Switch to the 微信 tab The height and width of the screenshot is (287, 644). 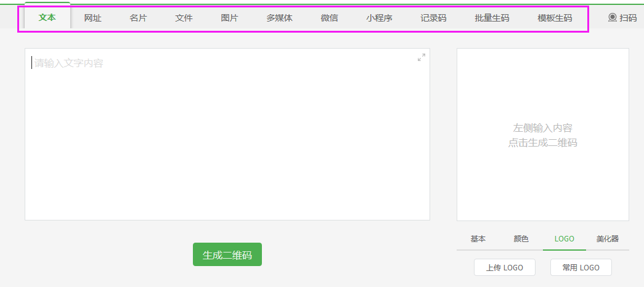(x=330, y=18)
